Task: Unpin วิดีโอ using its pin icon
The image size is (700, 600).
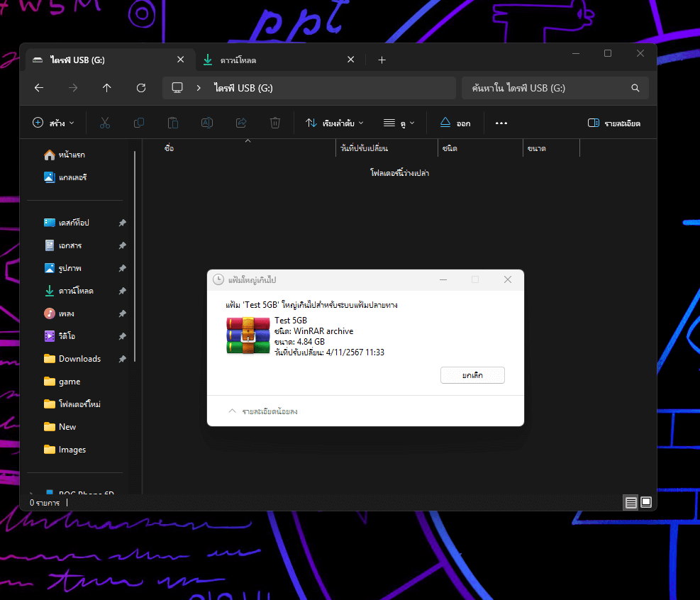Action: coord(122,336)
